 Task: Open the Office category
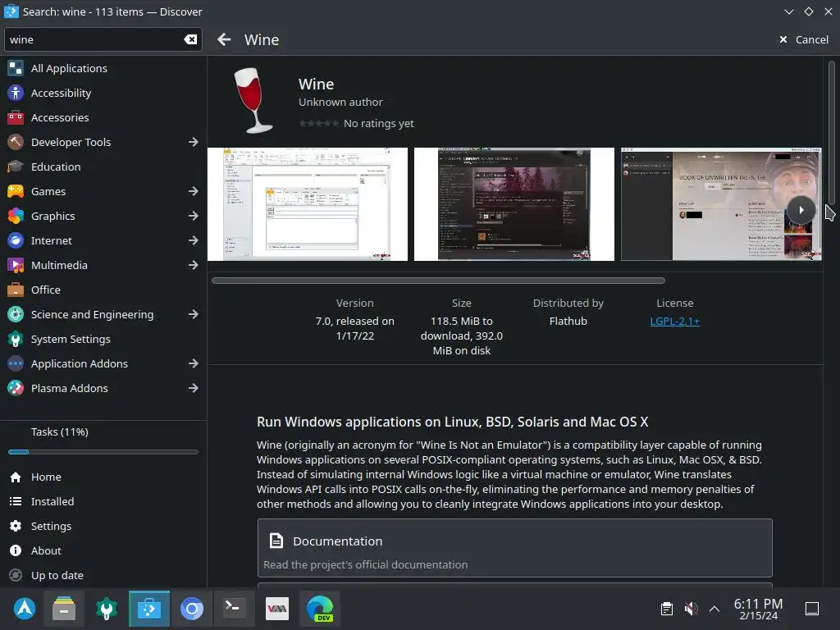click(103, 290)
